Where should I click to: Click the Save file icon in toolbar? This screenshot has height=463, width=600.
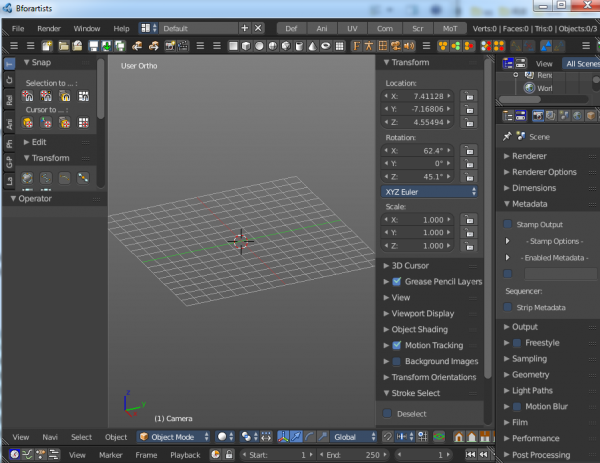coord(93,46)
